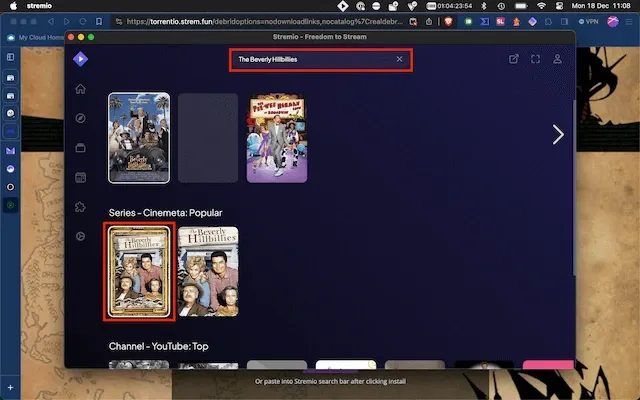Clear the search with the X icon
This screenshot has width=640, height=400.
tap(399, 59)
